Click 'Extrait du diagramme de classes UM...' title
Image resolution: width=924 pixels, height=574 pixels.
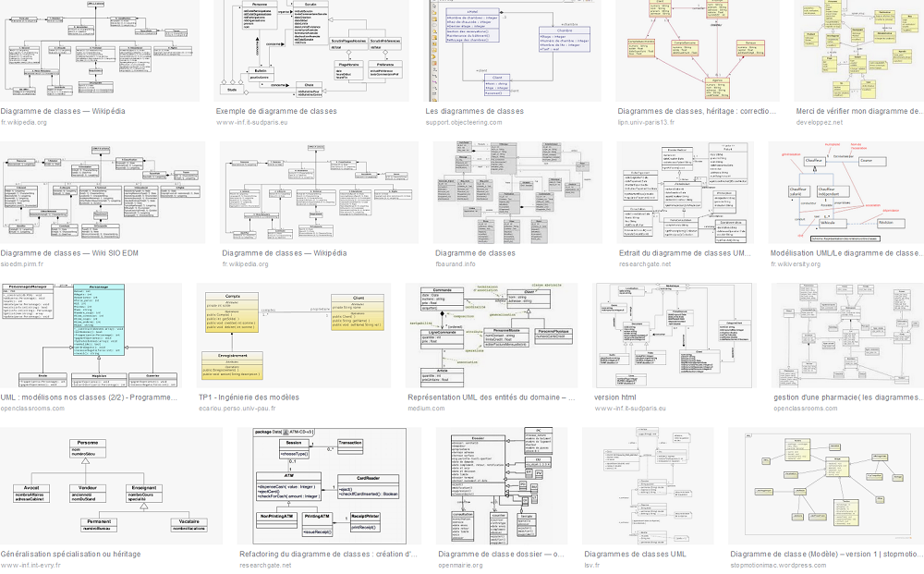click(685, 252)
